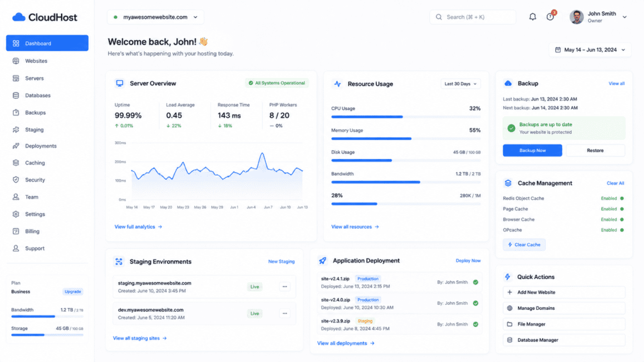Click the Application Deployment rocket icon
The width and height of the screenshot is (644, 362).
coord(323,261)
